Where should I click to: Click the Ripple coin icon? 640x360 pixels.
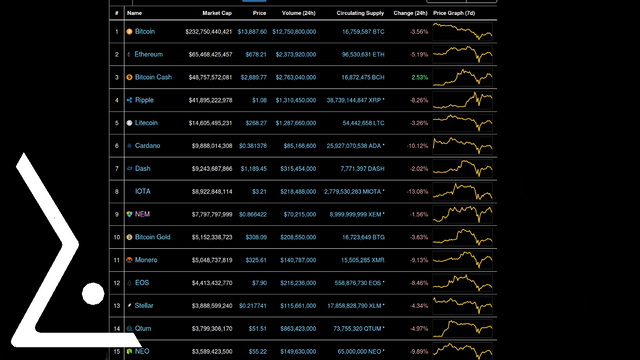tap(129, 100)
